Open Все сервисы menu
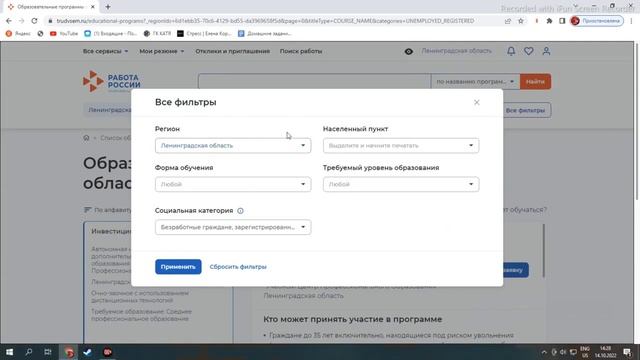Image resolution: width=640 pixels, height=360 pixels. [x=105, y=51]
